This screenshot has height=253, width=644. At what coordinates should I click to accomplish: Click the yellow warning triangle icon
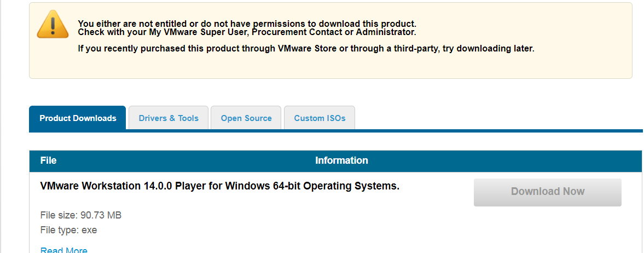point(53,25)
